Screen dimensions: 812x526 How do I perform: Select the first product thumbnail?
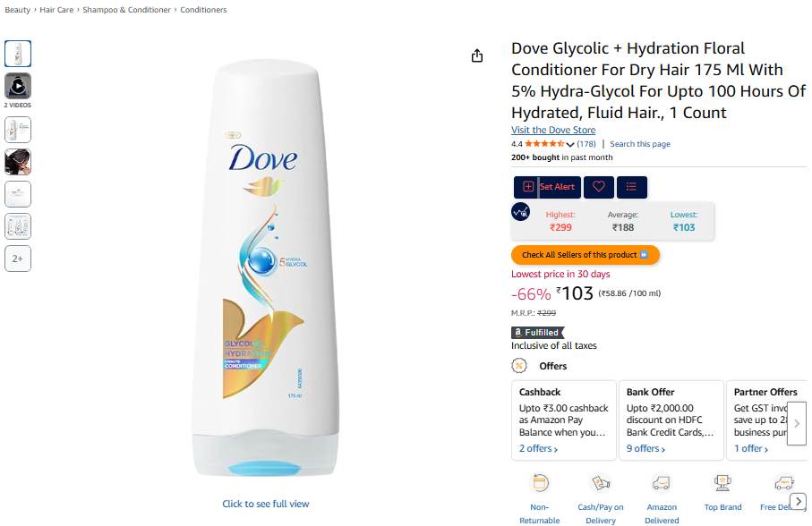(18, 54)
